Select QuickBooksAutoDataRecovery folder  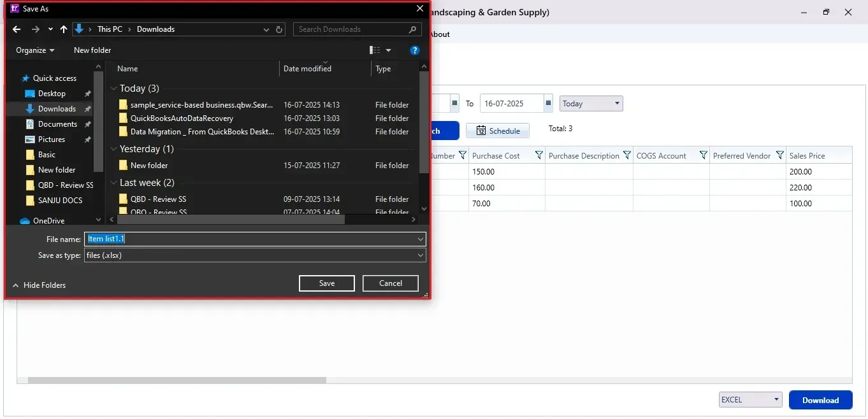pyautogui.click(x=182, y=118)
